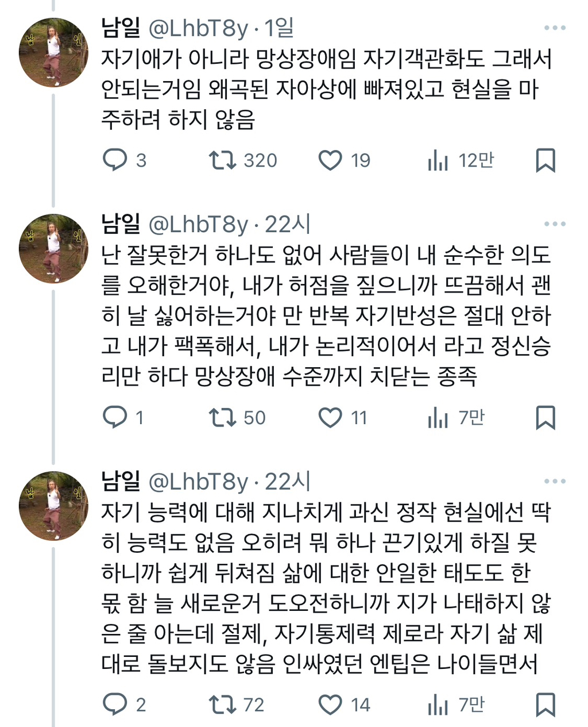Bookmark the second tweet
The height and width of the screenshot is (727, 588).
(546, 419)
